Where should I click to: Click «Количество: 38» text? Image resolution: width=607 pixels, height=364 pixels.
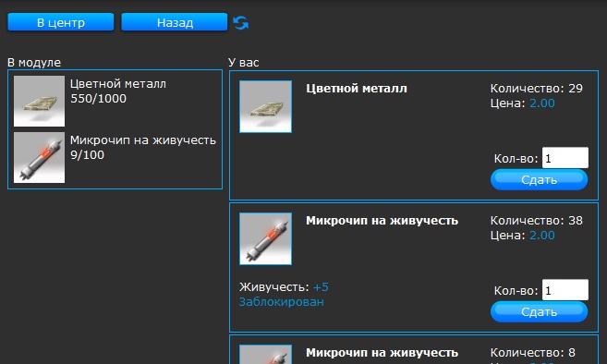537,220
